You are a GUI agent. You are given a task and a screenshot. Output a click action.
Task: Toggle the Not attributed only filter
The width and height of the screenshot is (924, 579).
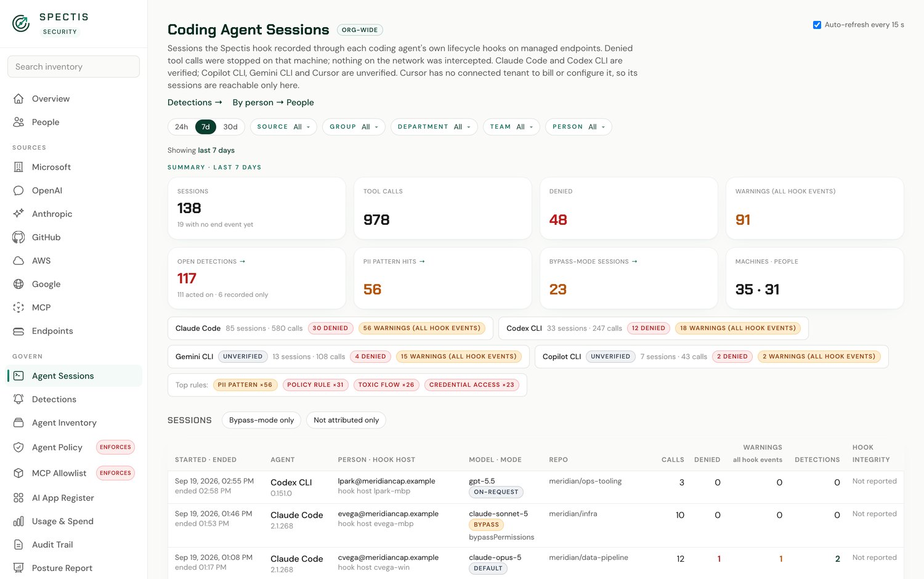346,420
